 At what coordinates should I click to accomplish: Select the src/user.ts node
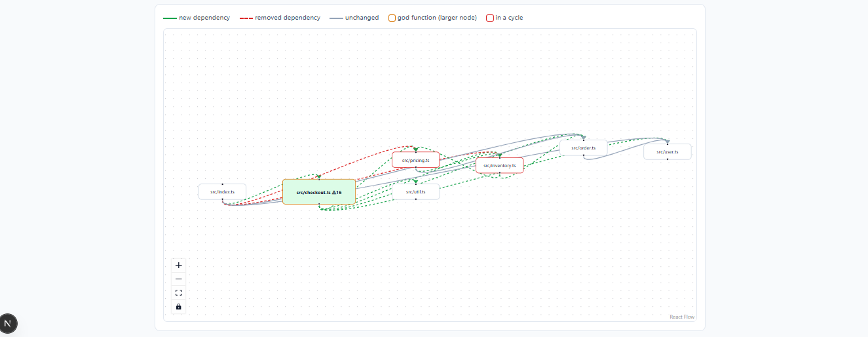coord(668,152)
